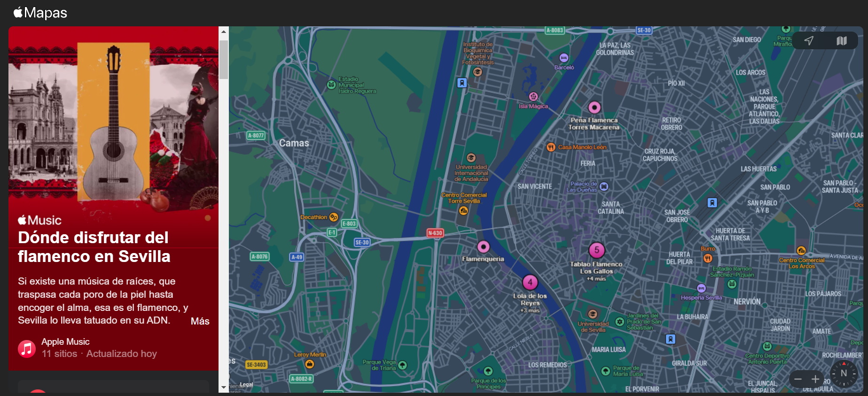Open the map mode selector icon

842,40
